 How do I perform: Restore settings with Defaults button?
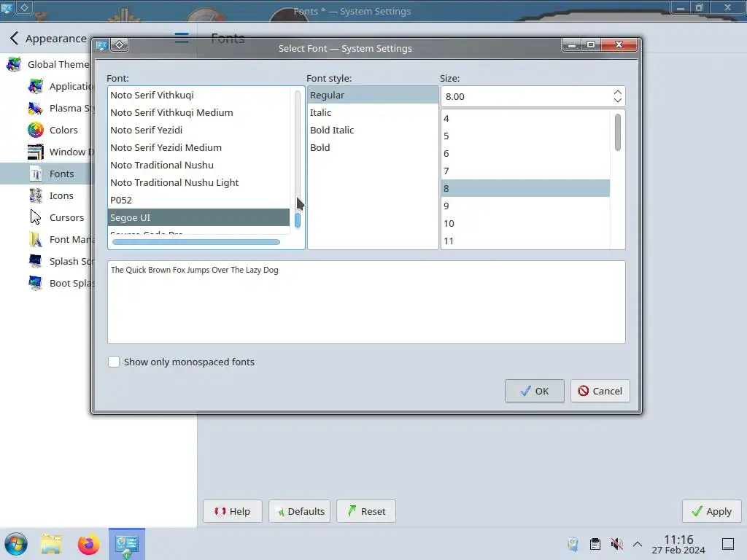300,511
